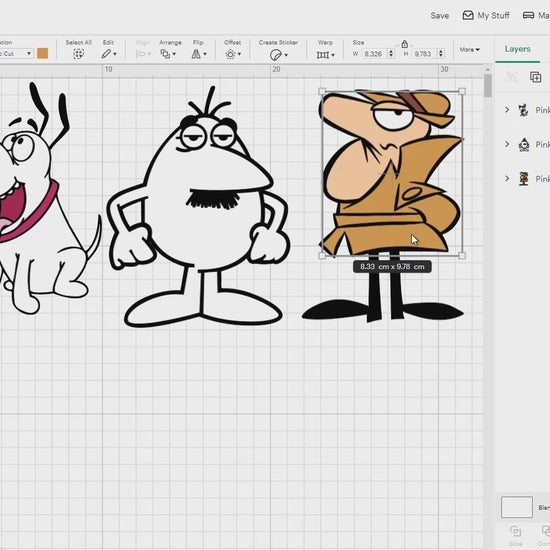Expand the first Pink layer group

[507, 110]
